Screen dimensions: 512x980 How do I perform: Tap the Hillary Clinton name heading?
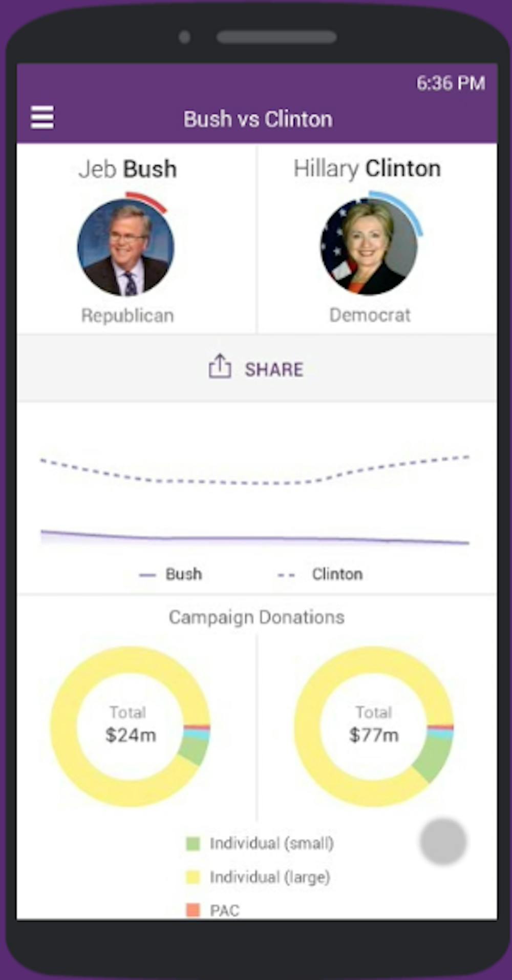[x=367, y=169]
